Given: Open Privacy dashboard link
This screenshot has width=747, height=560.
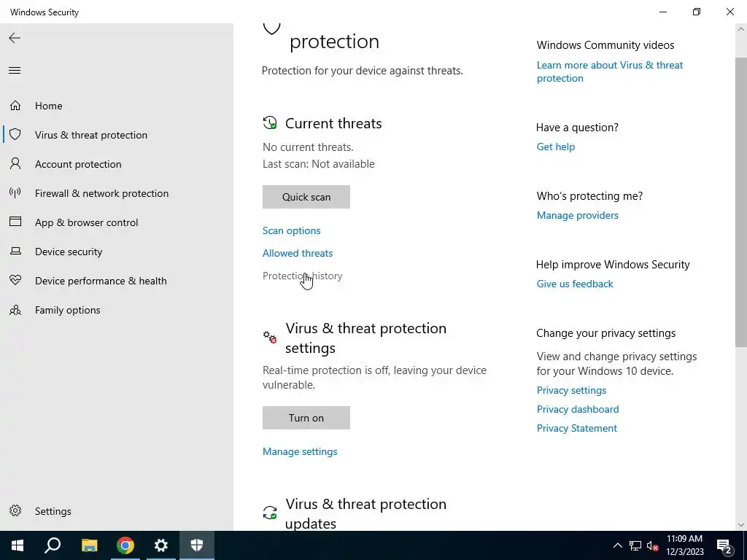Looking at the screenshot, I should (578, 409).
